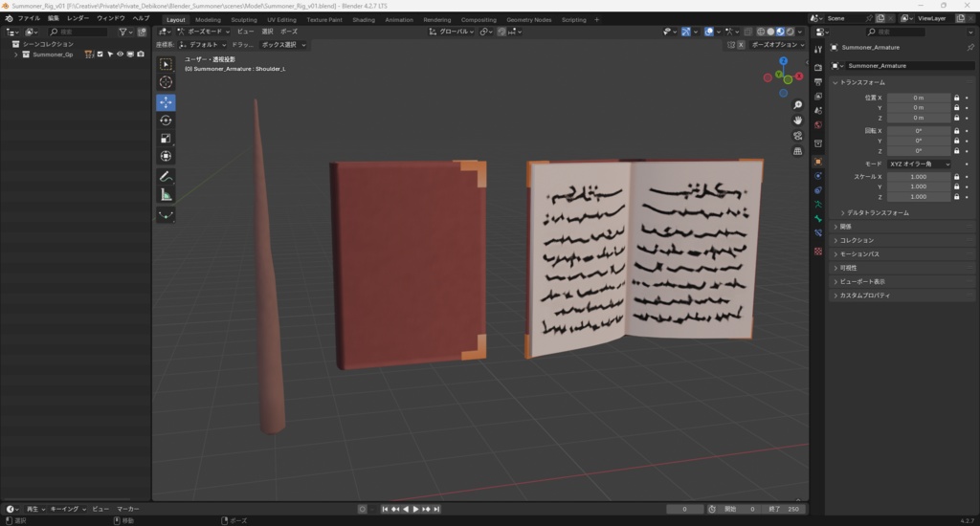Activate the Transform tool
Screen dimensions: 980x526
click(x=166, y=156)
